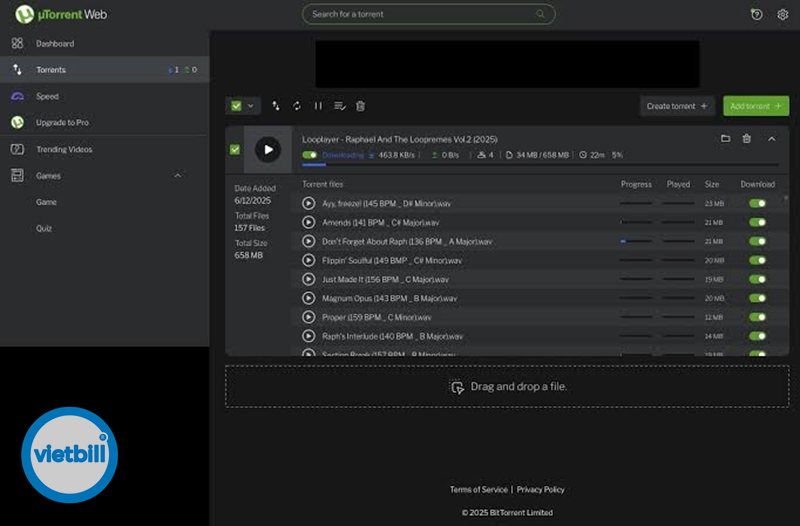This screenshot has width=800, height=526.
Task: Click the 157 Files total value
Action: [249, 228]
